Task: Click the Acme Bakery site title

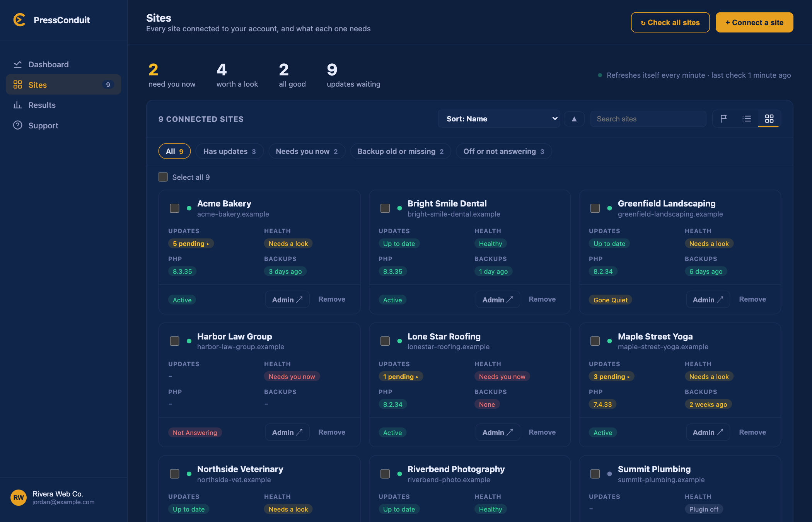Action: pos(224,203)
